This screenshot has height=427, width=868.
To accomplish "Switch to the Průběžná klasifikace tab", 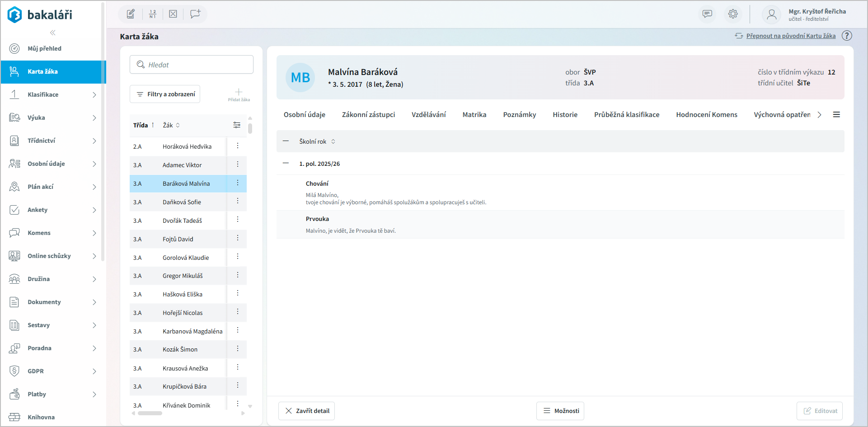I will 626,115.
